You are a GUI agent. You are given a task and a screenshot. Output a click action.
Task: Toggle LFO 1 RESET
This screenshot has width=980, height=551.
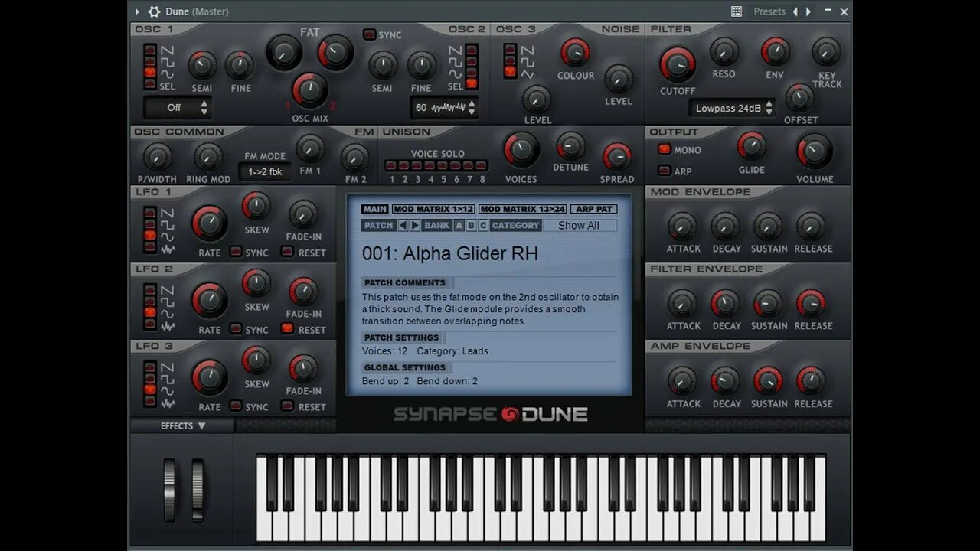[x=287, y=252]
